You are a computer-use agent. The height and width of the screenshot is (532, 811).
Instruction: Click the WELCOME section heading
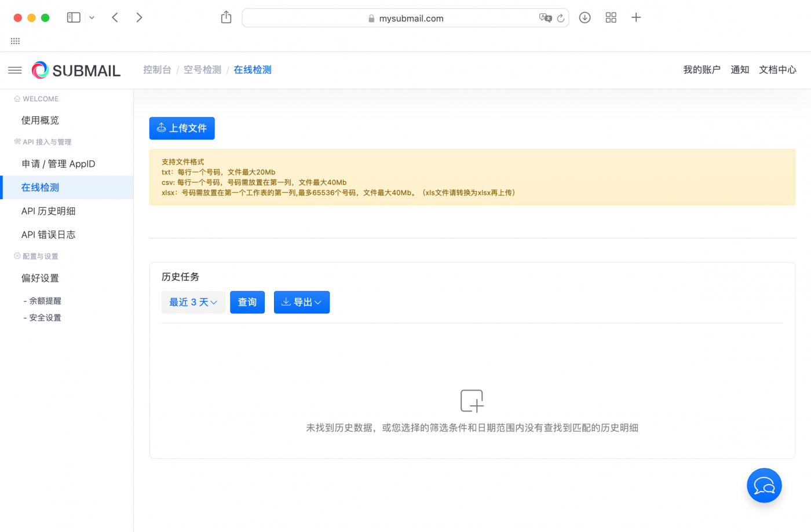pos(36,99)
